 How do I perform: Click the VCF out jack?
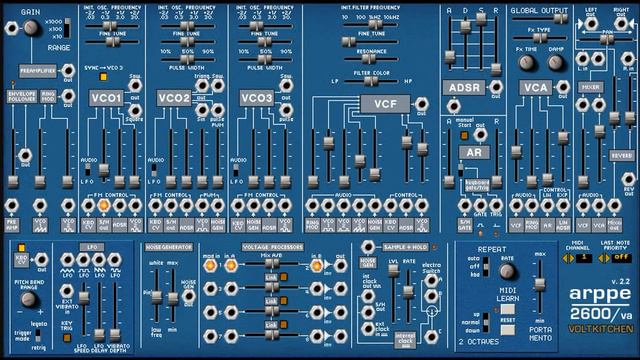[x=421, y=104]
